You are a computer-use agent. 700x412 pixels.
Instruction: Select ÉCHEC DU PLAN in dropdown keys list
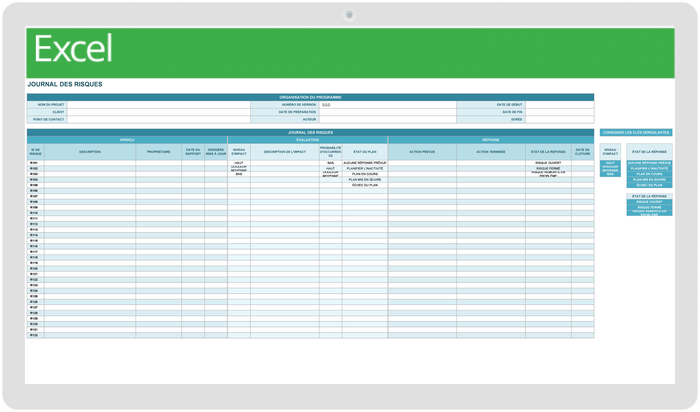649,185
